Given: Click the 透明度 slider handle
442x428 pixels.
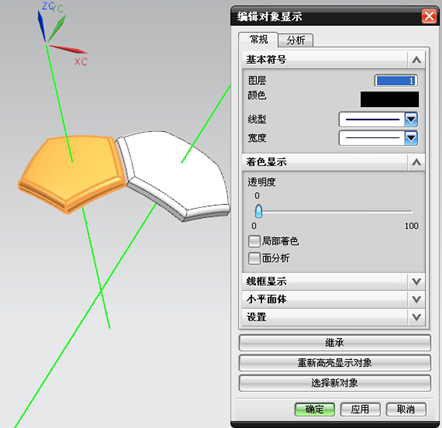Looking at the screenshot, I should click(x=258, y=211).
